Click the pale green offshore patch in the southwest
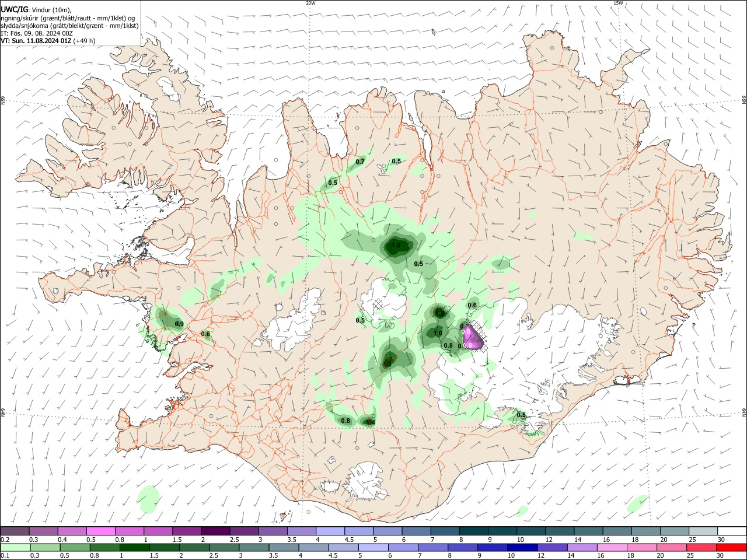Screen dimensions: 747x560 [148, 499]
